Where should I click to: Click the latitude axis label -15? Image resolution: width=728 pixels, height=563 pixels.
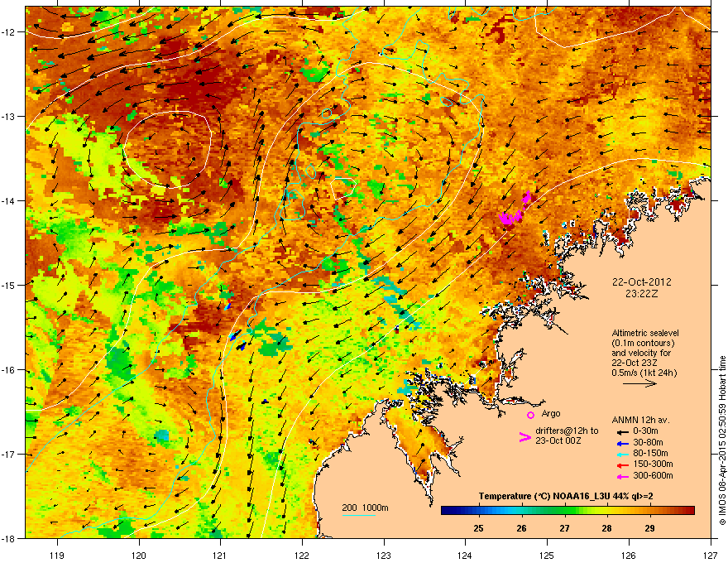(9, 285)
